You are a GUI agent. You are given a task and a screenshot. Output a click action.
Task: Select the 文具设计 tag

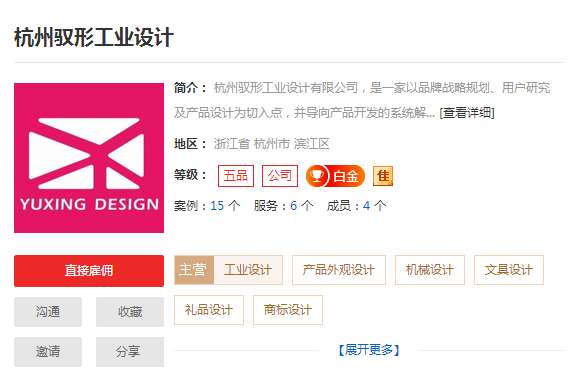pos(509,270)
